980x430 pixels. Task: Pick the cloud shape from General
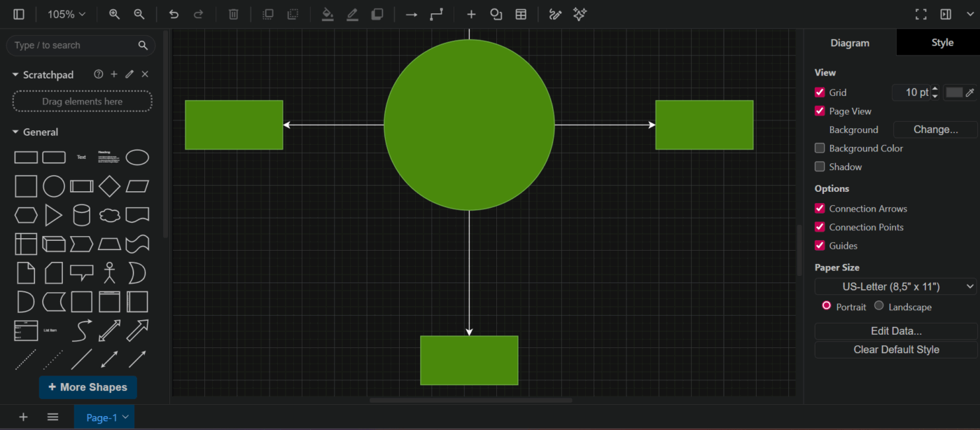pos(109,215)
